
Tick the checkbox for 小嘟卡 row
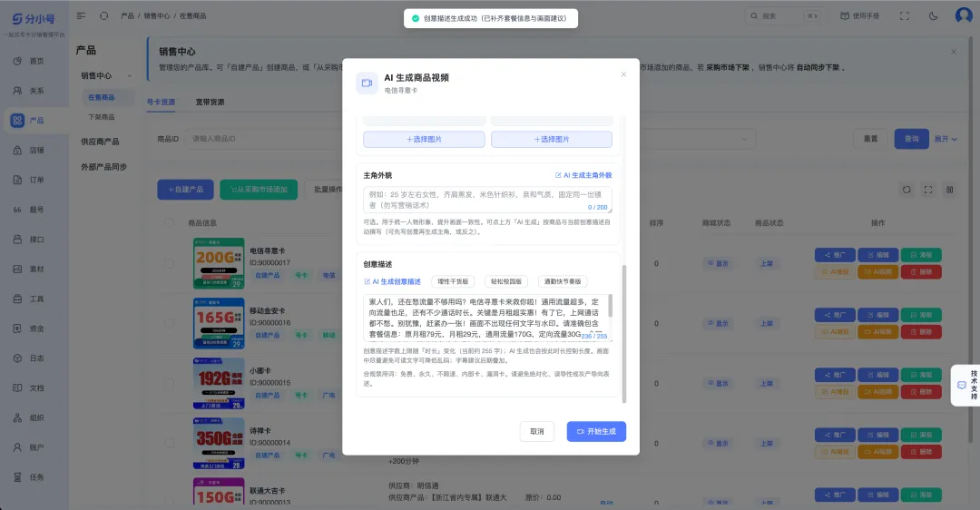coord(169,383)
